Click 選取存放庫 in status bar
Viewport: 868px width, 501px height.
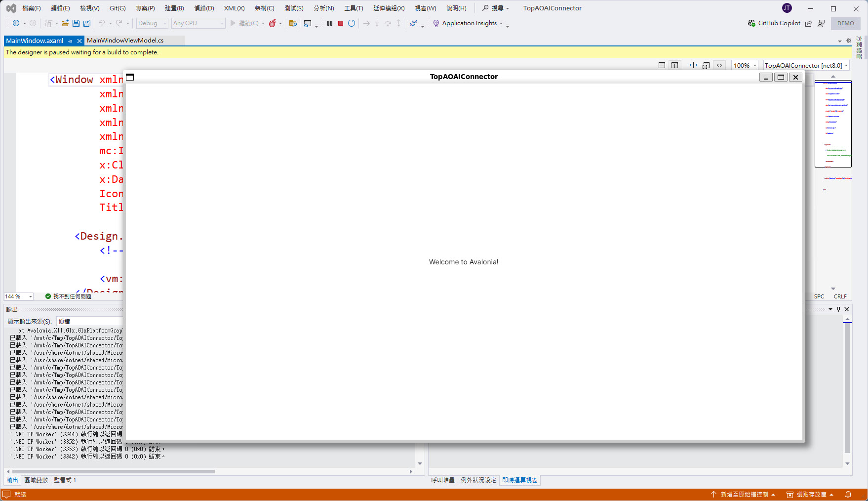[x=811, y=495]
